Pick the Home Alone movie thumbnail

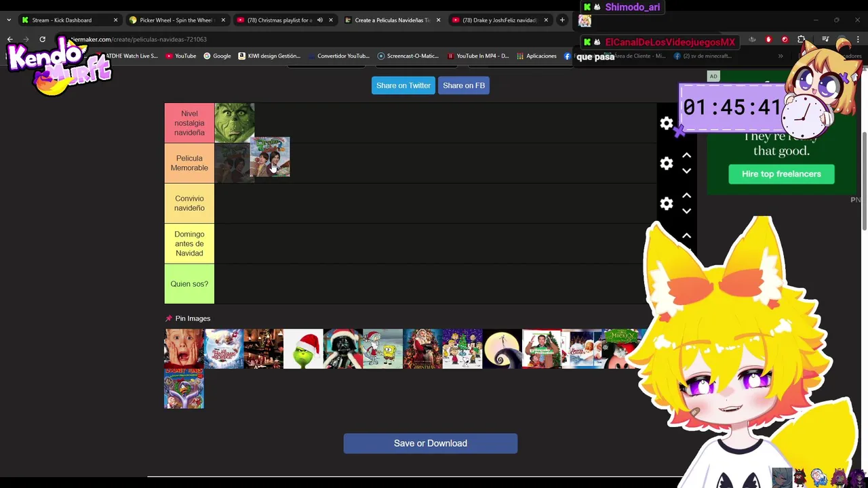click(184, 349)
